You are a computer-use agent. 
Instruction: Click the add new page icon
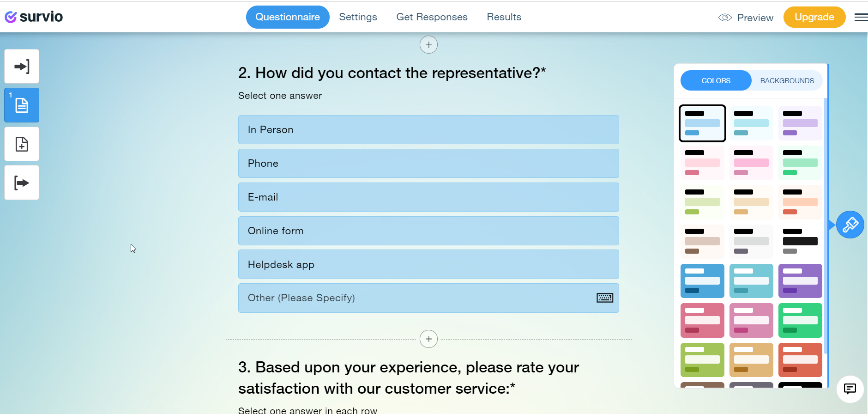click(22, 144)
